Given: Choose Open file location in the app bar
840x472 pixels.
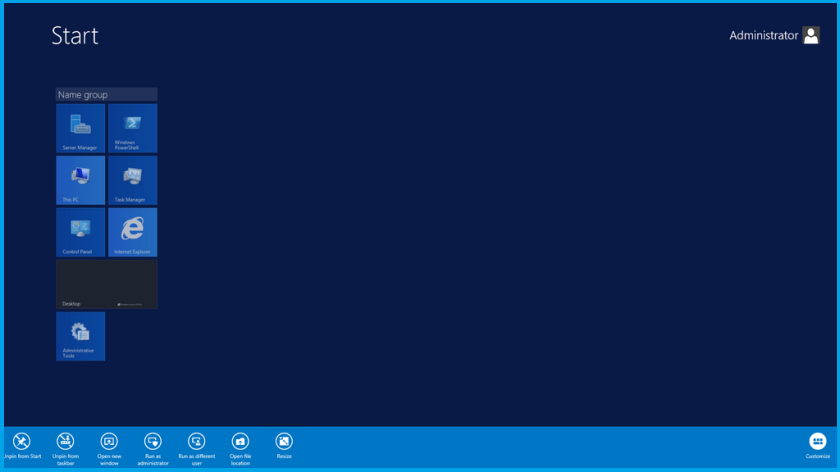Looking at the screenshot, I should [x=240, y=448].
